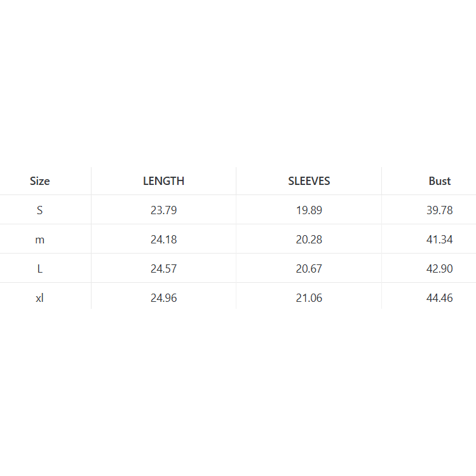This screenshot has height=476, width=476.
Task: Click sleeves value 19.89
Action: point(309,210)
